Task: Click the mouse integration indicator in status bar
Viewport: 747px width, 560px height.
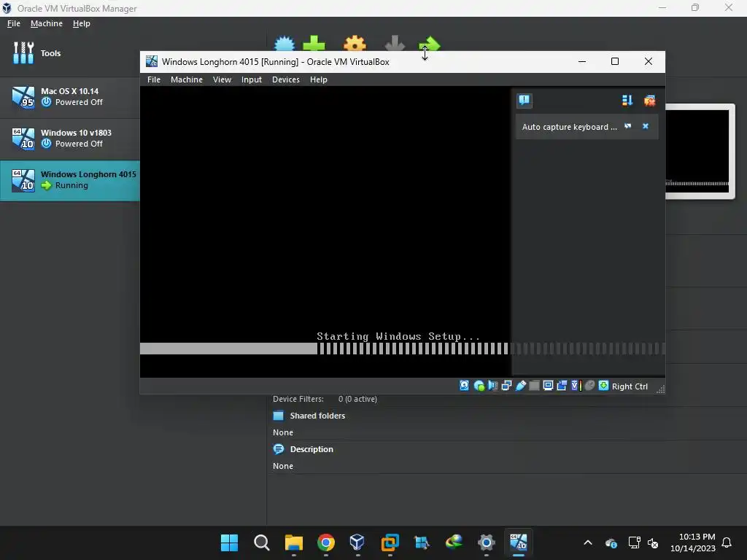Action: tap(589, 386)
